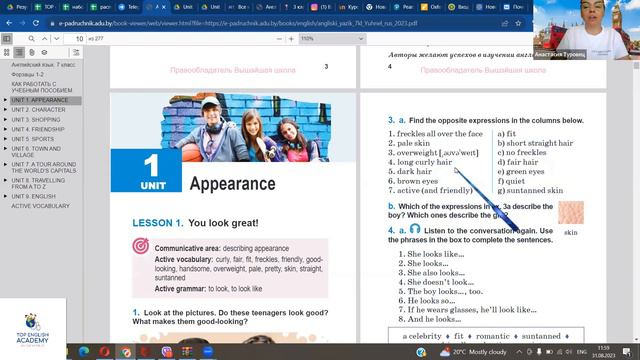Viewport: 640px width, 360px height.
Task: Open the help icon in the taskbar
Action: (421, 352)
